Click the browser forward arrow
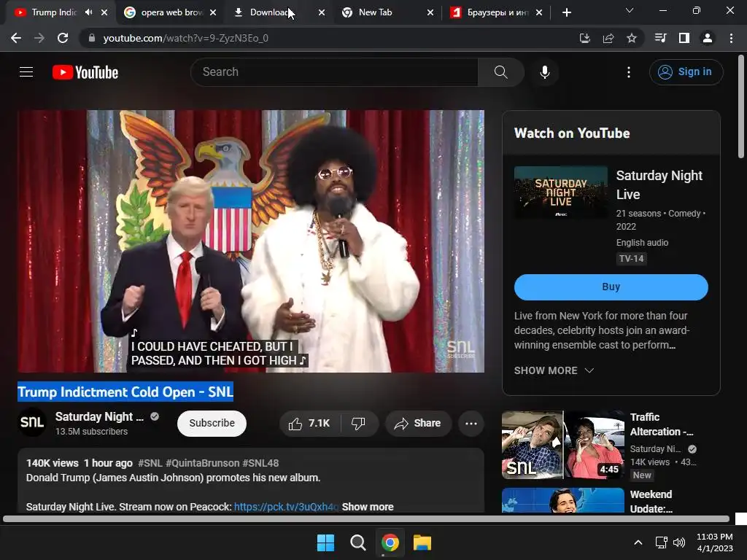The width and height of the screenshot is (747, 560). 39,38
